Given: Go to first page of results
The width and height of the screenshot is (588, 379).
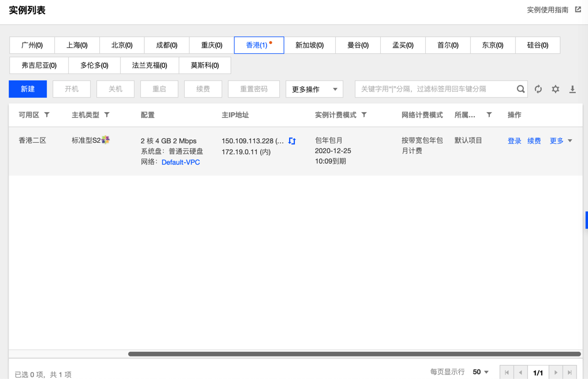Looking at the screenshot, I should (507, 372).
